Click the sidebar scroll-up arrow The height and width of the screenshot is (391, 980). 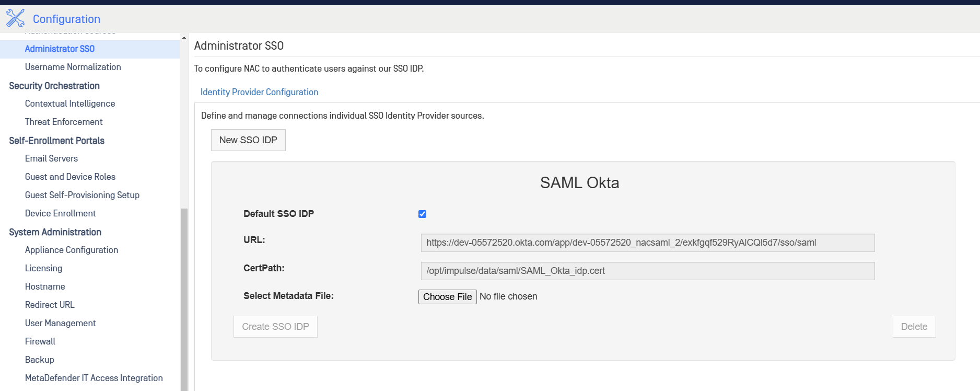184,38
